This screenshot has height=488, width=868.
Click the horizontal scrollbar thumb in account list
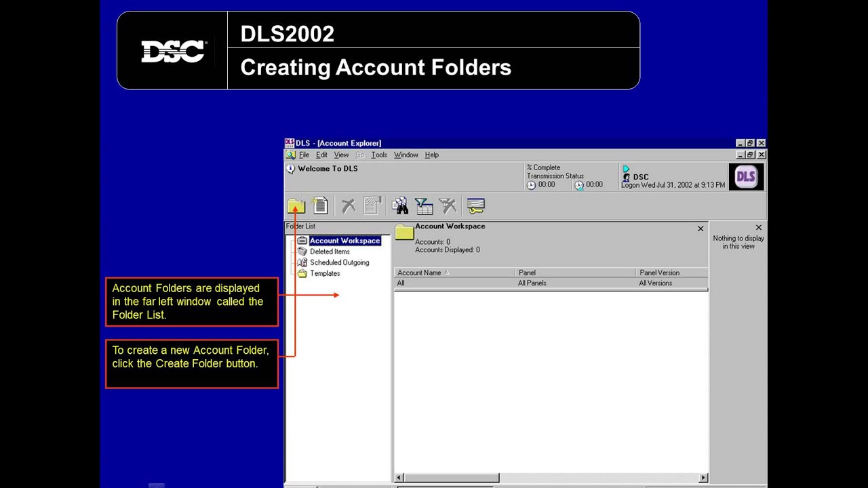point(451,478)
